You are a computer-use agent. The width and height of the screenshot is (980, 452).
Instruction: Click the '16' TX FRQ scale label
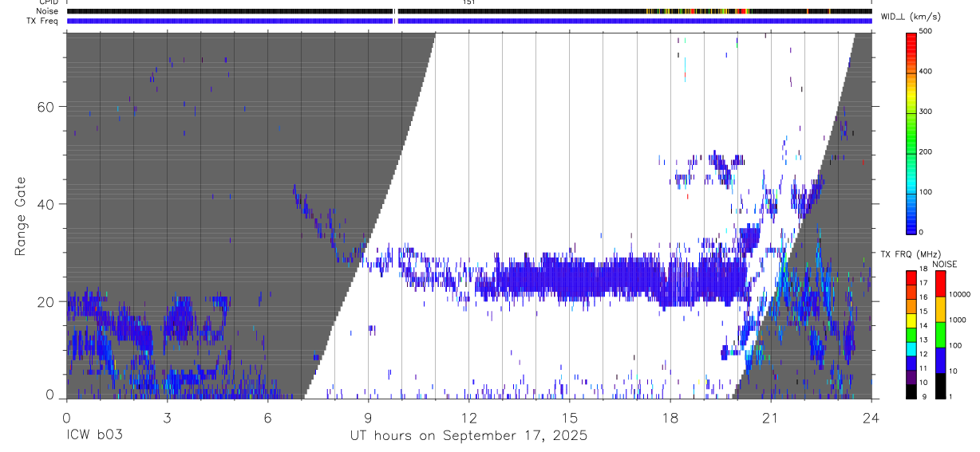tap(923, 298)
